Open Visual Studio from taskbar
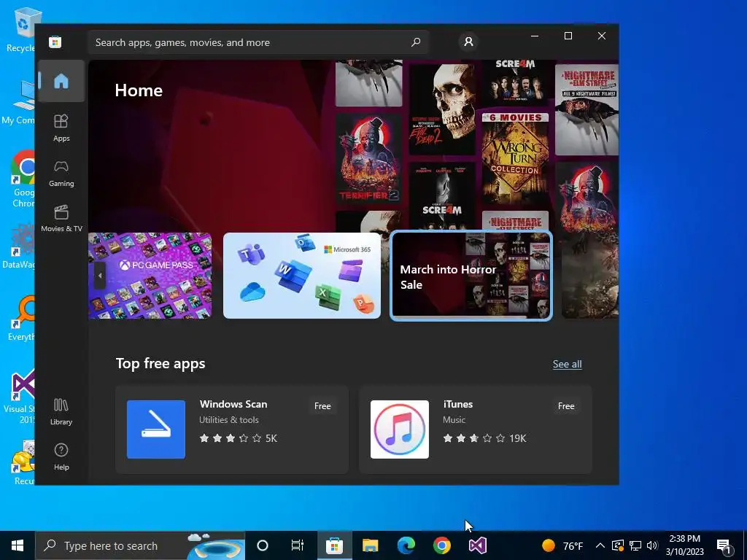 point(477,545)
